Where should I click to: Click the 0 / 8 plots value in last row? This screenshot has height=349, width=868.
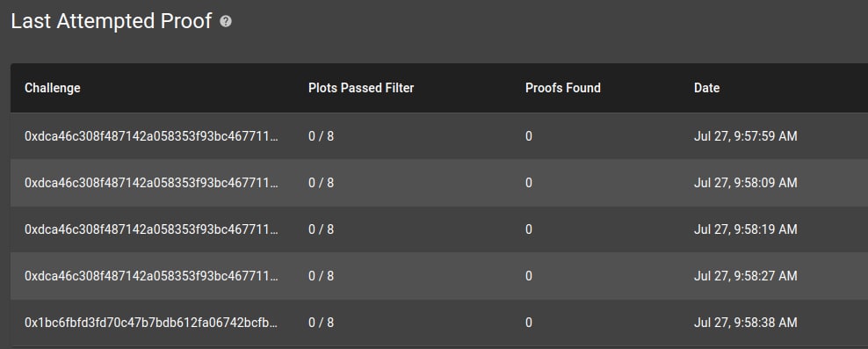pyautogui.click(x=321, y=323)
